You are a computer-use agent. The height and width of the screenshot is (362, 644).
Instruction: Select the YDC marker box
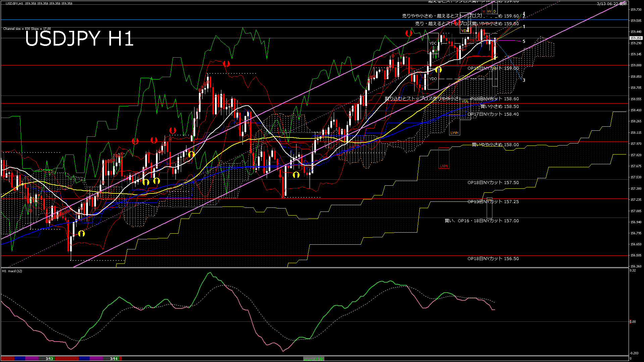click(x=433, y=43)
